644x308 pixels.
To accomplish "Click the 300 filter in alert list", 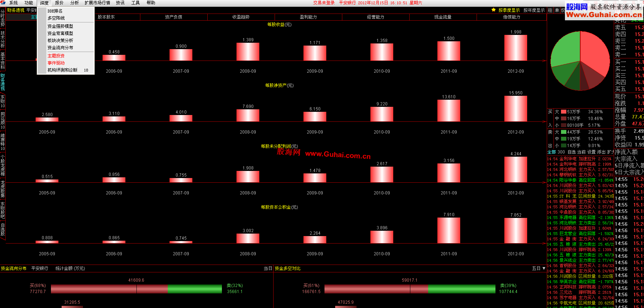I will [x=561, y=152].
